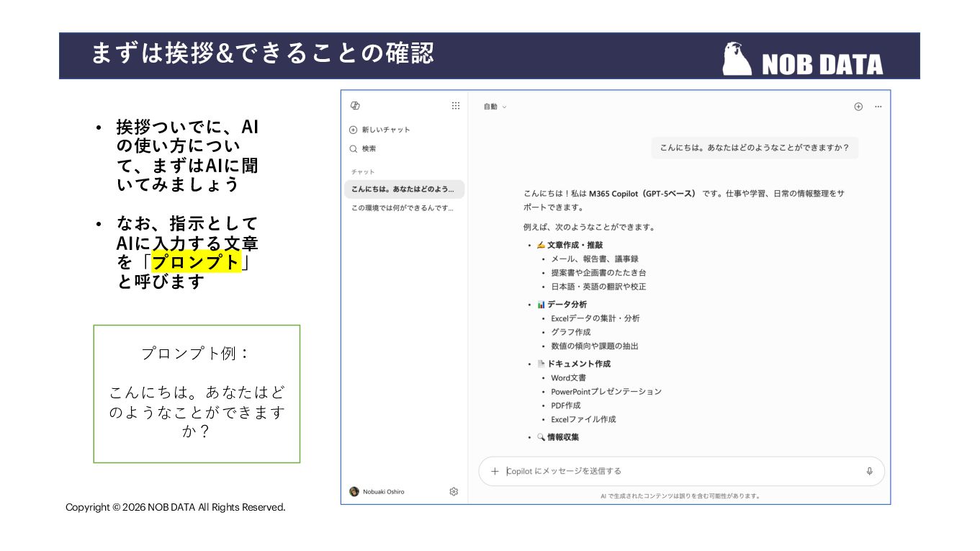Image resolution: width=980 pixels, height=551 pixels.
Task: Open the apps grid launcher icon
Action: 456,106
